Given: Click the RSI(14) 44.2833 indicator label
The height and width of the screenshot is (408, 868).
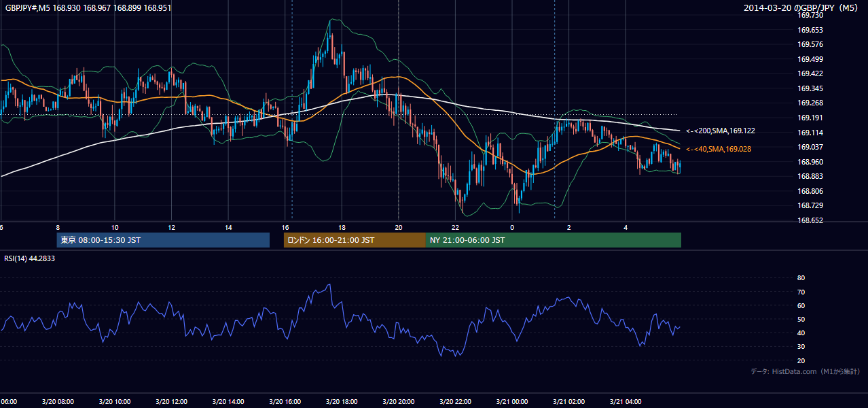Looking at the screenshot, I should 30,258.
